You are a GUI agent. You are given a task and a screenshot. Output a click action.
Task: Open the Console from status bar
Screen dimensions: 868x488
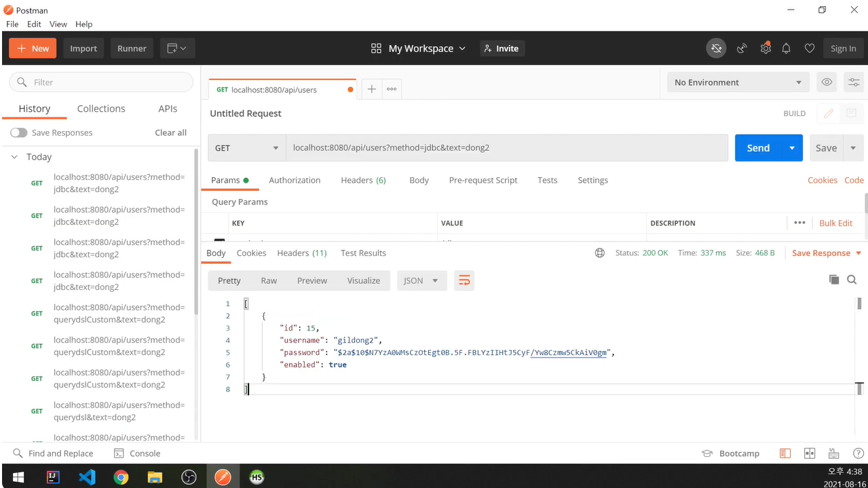tap(136, 453)
